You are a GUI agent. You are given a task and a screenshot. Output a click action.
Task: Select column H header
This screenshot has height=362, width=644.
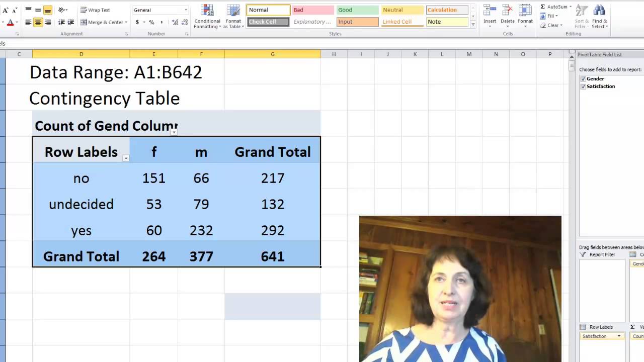coord(334,54)
